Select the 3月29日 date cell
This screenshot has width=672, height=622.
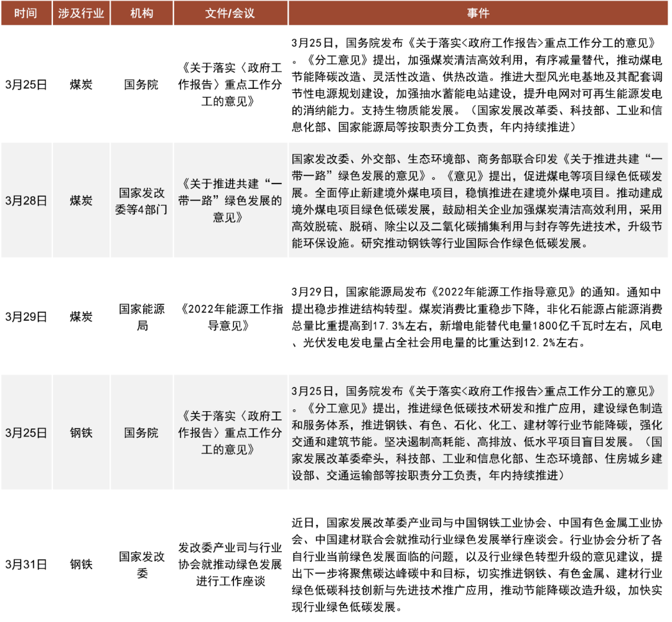click(26, 316)
